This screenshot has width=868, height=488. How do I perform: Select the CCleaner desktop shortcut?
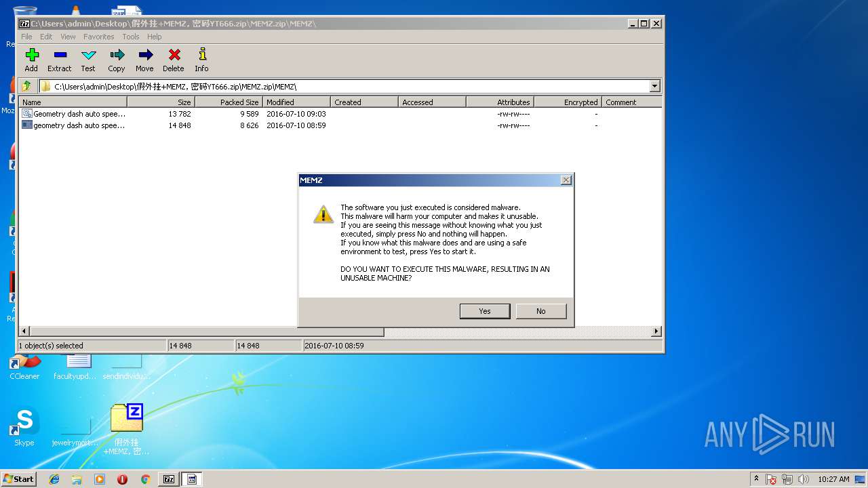[24, 368]
